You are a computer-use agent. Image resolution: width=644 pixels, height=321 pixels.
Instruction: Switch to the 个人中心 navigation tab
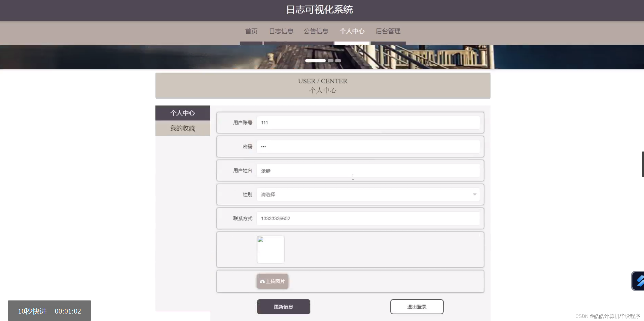click(x=352, y=31)
